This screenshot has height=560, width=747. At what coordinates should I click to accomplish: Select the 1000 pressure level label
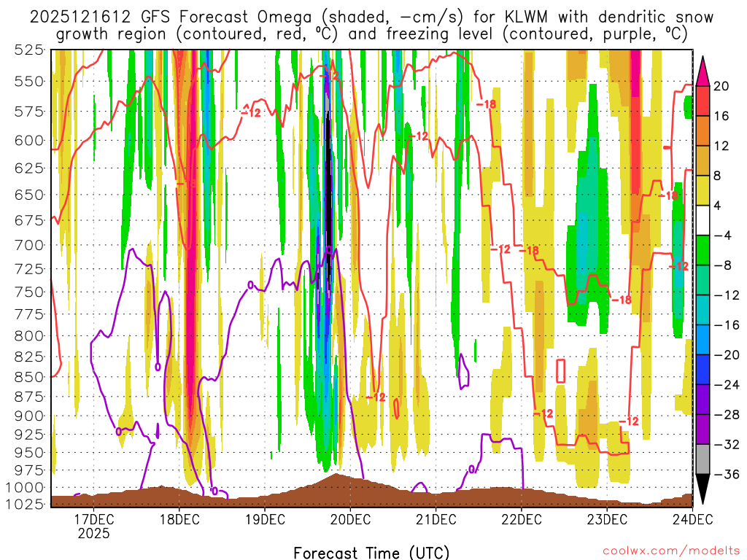(x=25, y=488)
